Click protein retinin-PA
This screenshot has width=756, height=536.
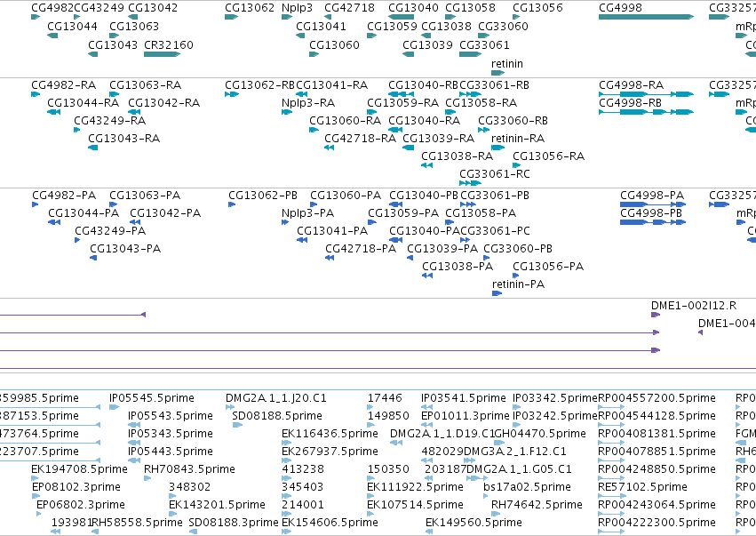pos(518,284)
